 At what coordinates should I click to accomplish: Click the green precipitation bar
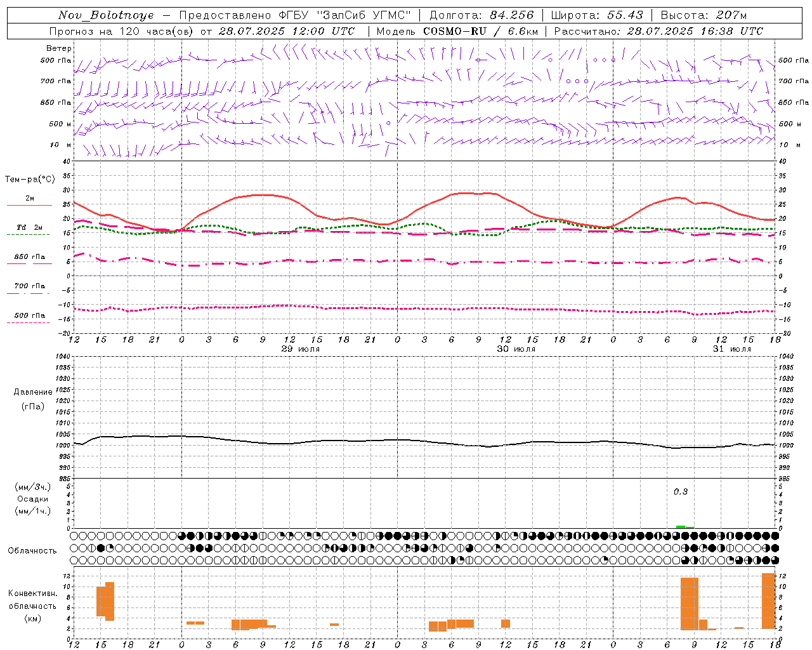(x=684, y=527)
